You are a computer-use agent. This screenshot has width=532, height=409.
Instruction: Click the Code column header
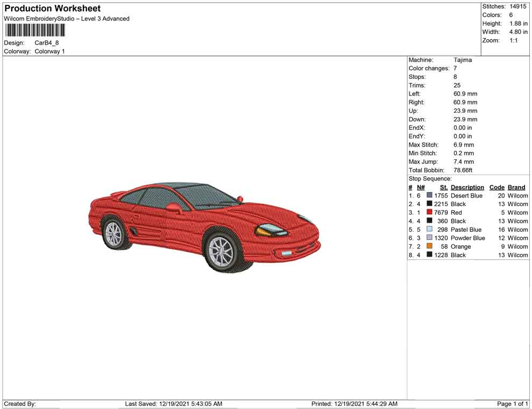(x=497, y=187)
